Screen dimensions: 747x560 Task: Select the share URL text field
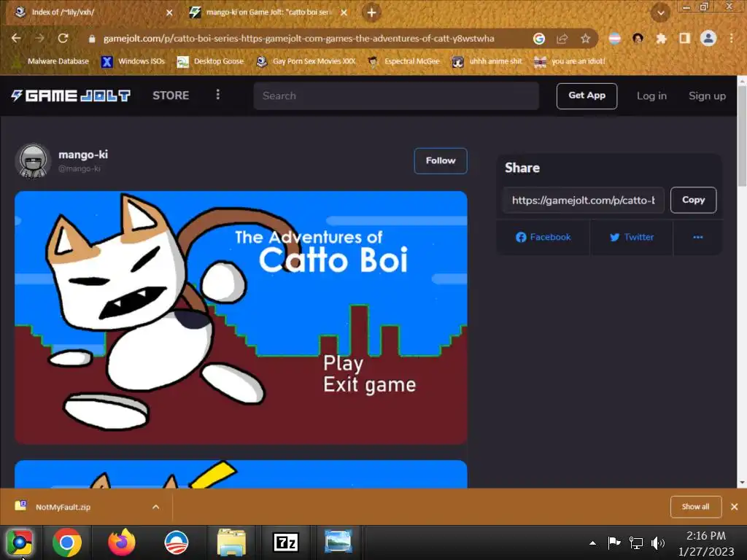tap(583, 200)
